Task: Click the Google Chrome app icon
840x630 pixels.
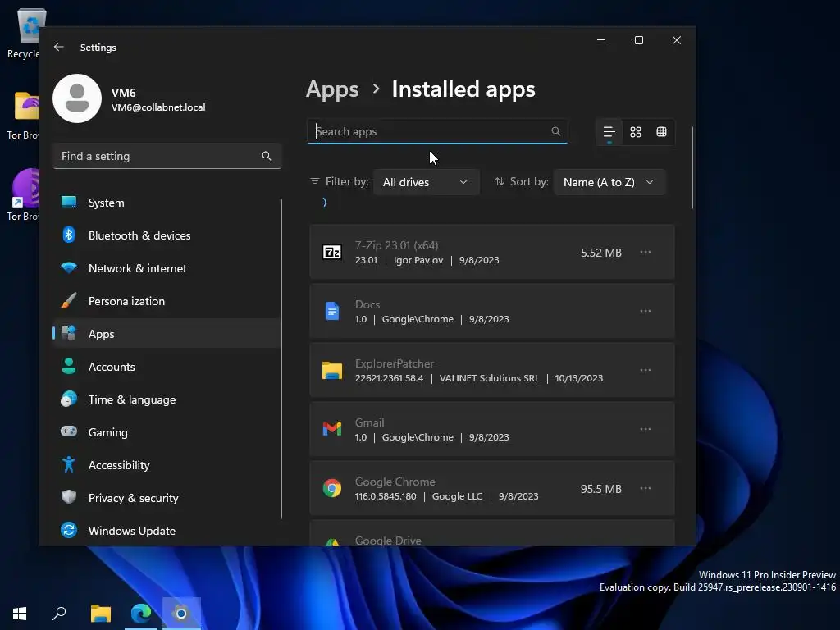Action: 332,488
